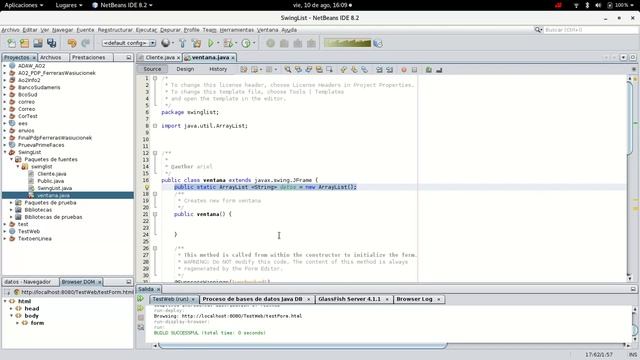Toggle the code fold at line 21
The height and width of the screenshot is (360, 640).
click(x=155, y=214)
